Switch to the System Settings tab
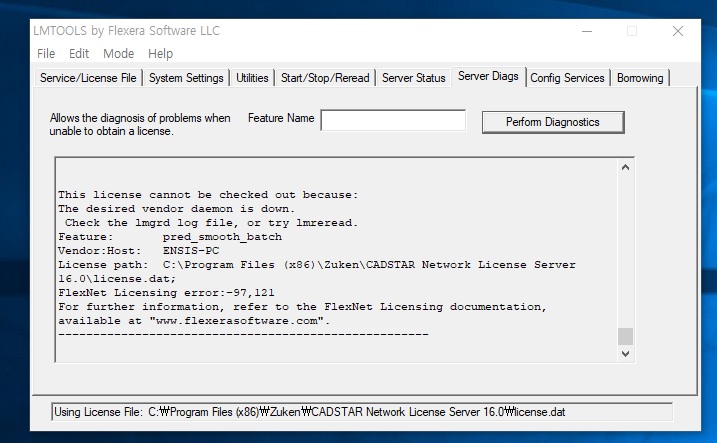Viewport: 717px width, 443px height. point(186,78)
